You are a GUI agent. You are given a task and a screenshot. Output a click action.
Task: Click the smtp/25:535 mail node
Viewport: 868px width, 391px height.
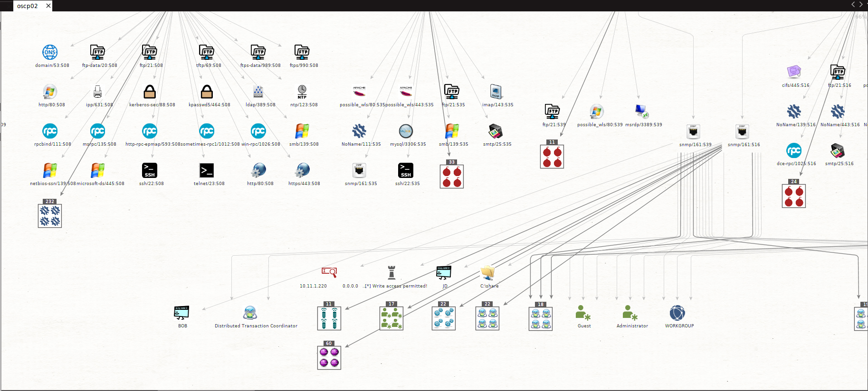point(496,131)
